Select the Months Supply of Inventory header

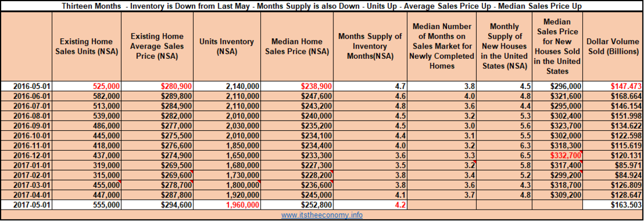(369, 46)
